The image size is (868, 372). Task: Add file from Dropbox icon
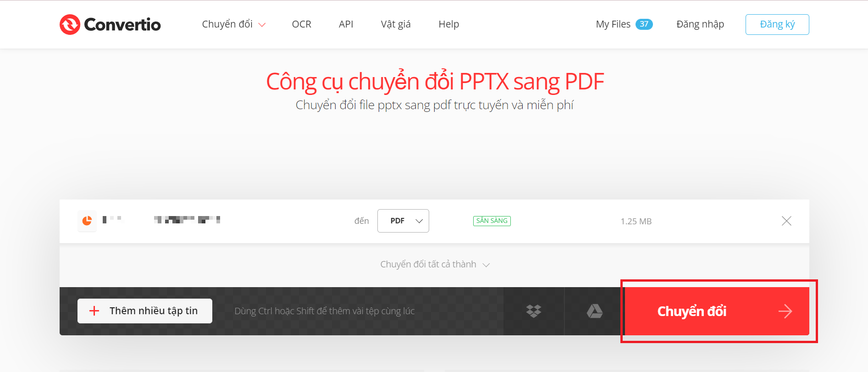pyautogui.click(x=534, y=311)
